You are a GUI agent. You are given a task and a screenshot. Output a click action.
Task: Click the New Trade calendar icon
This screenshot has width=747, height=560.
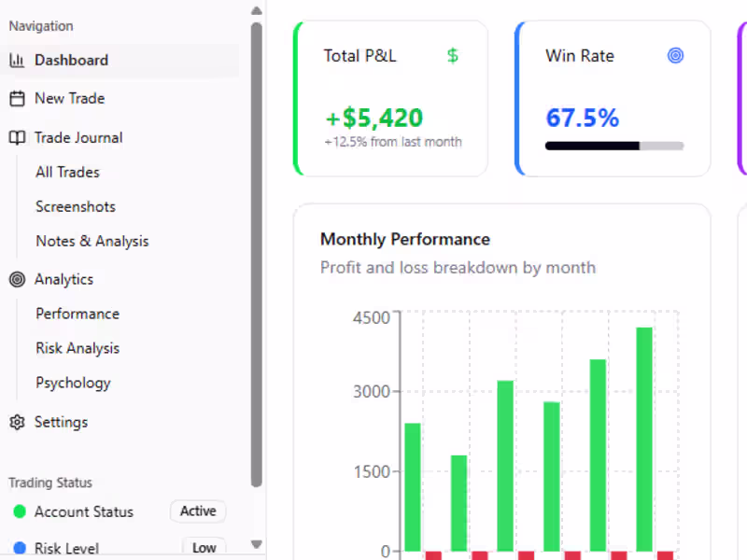coord(17,99)
